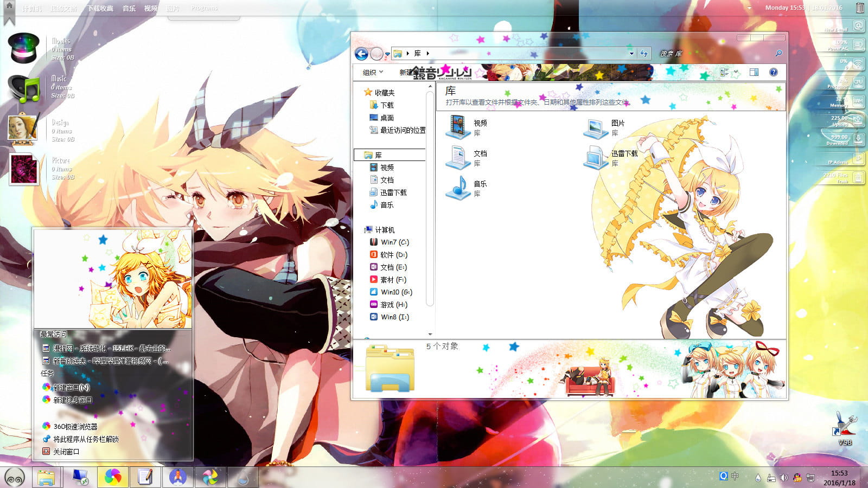Image resolution: width=868 pixels, height=488 pixels.
Task: Open 视频 library in navigation tree
Action: click(382, 168)
